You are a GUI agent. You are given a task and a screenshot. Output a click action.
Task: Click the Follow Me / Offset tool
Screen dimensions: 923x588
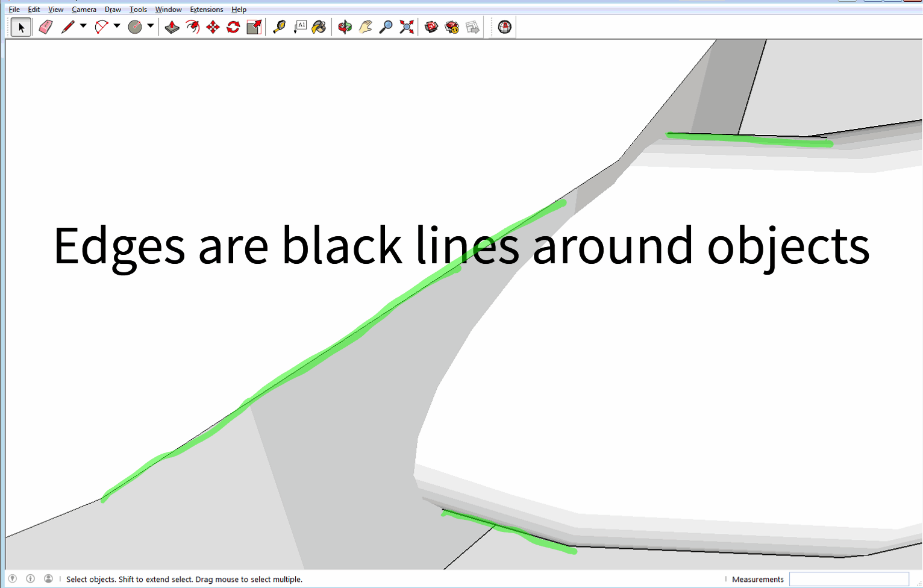point(192,27)
